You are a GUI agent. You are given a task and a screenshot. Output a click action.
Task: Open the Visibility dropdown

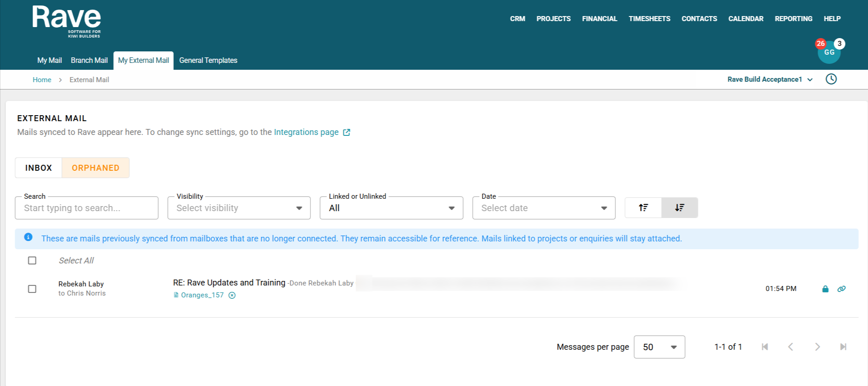click(239, 208)
